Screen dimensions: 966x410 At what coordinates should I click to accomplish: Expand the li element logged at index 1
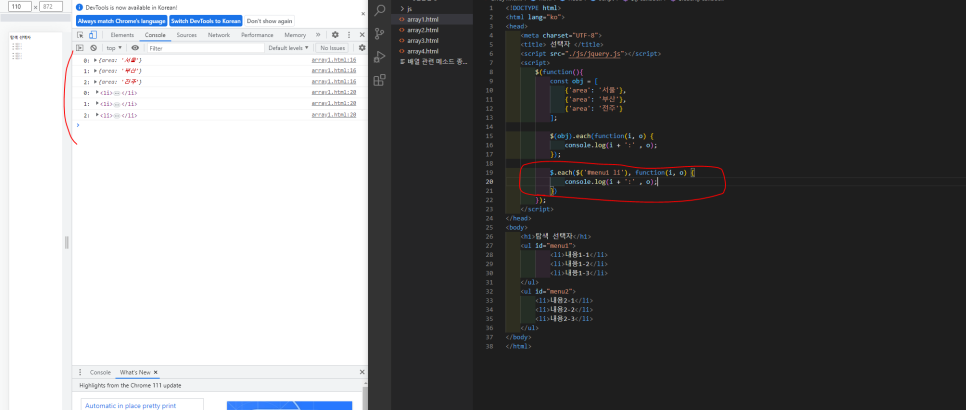click(x=97, y=103)
